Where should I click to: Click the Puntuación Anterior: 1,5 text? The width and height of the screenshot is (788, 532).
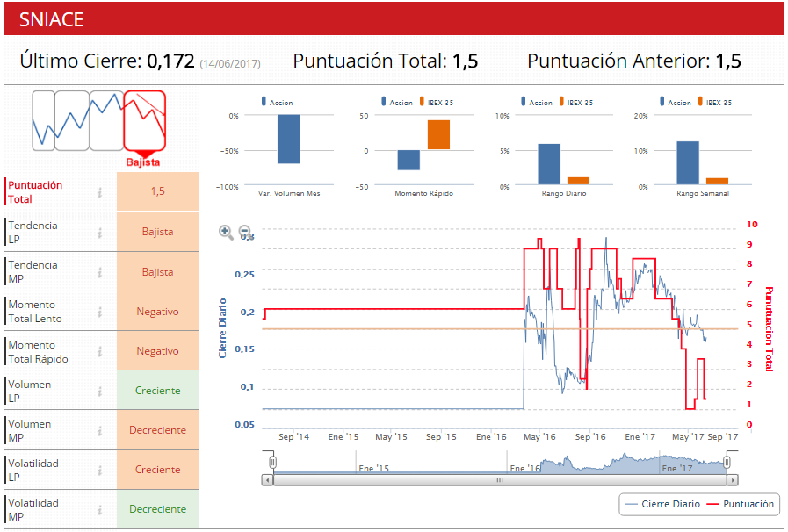(634, 61)
